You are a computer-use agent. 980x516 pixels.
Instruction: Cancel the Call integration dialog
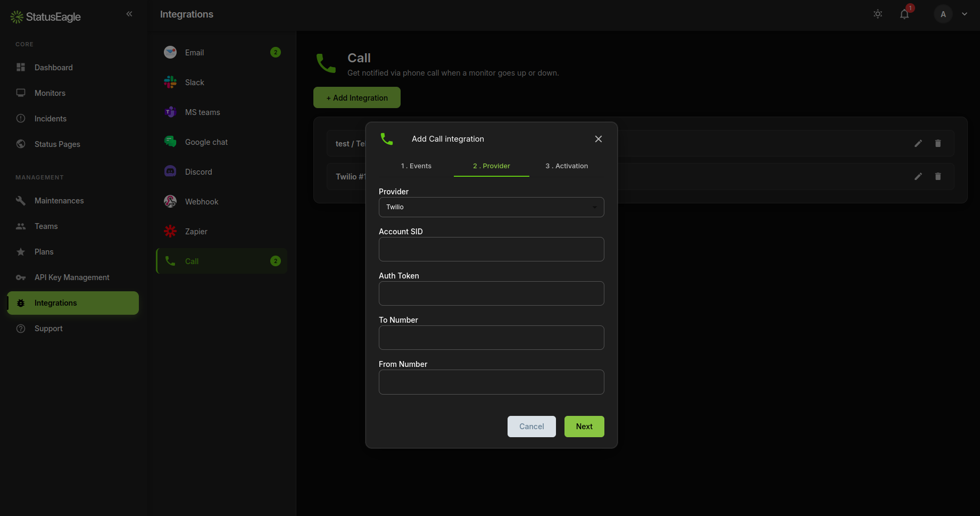pos(531,427)
